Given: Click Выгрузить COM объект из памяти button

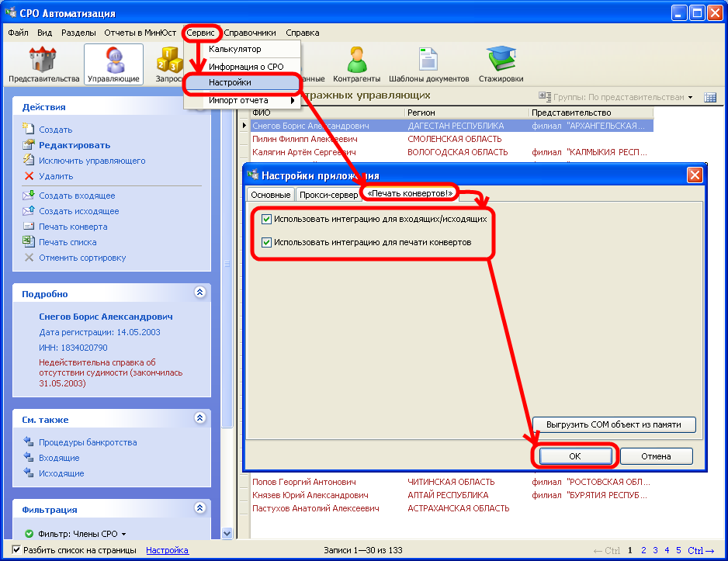Looking at the screenshot, I should point(614,424).
